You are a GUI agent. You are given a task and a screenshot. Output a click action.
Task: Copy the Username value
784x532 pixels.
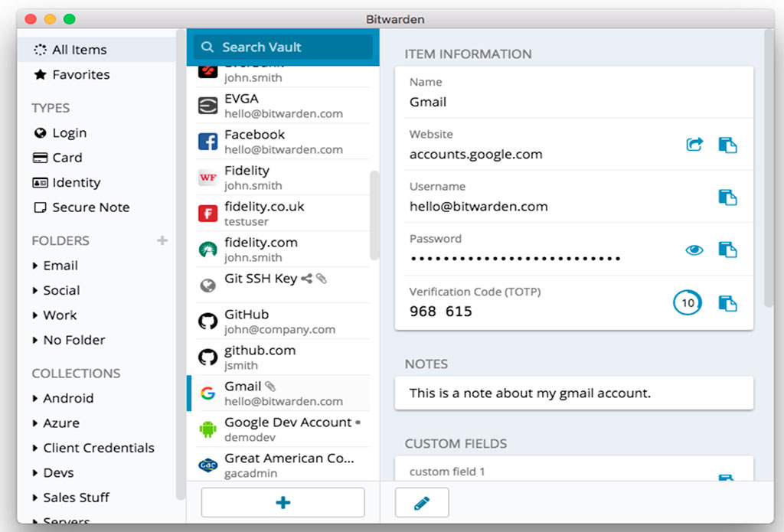727,197
